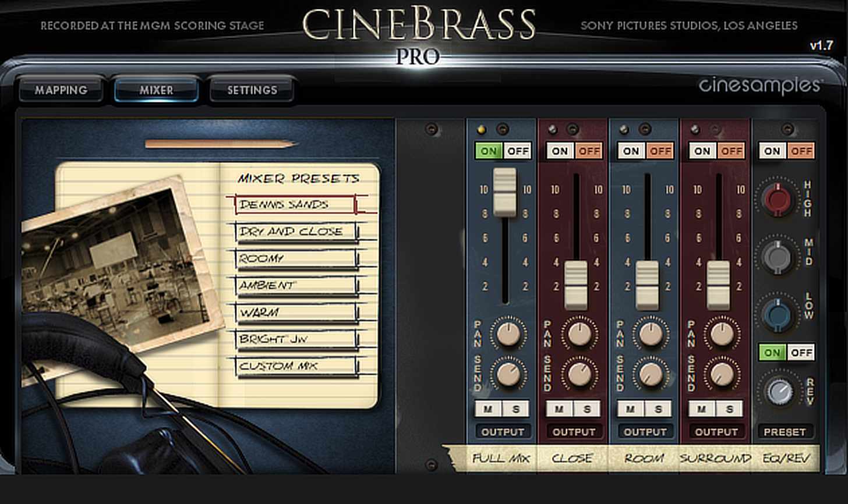Turn the Full Mix channel OFF

click(x=517, y=151)
